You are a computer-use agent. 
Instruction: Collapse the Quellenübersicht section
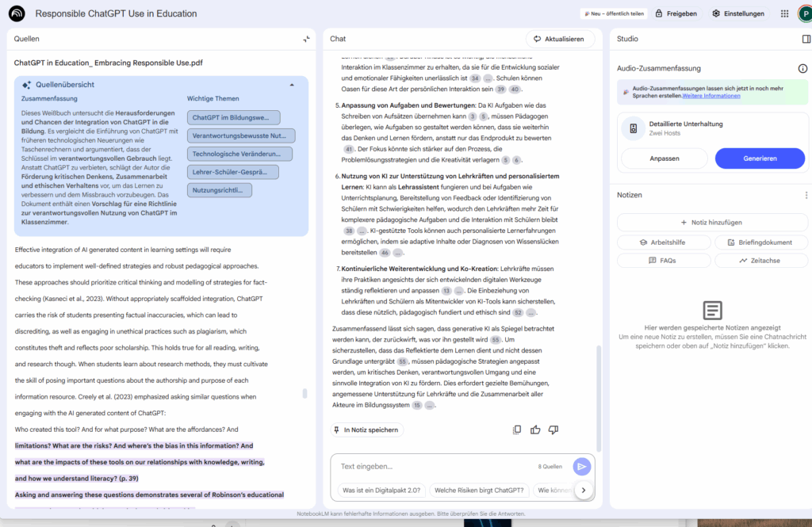coord(292,85)
